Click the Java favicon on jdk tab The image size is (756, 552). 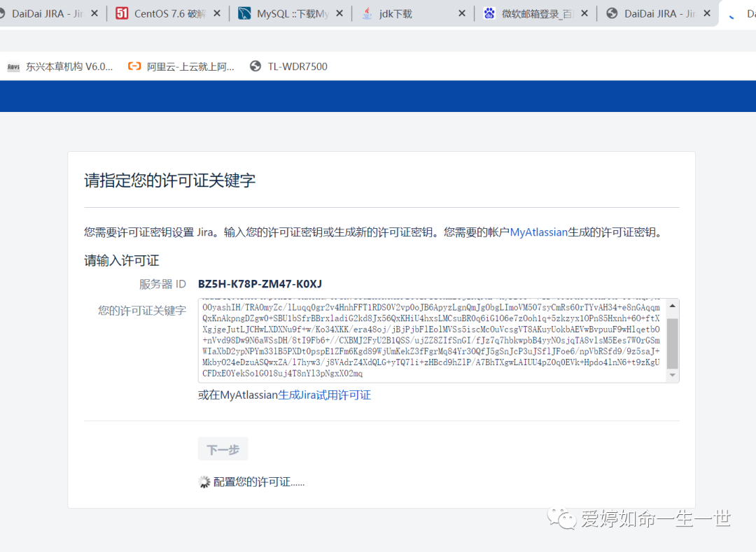[x=367, y=13]
